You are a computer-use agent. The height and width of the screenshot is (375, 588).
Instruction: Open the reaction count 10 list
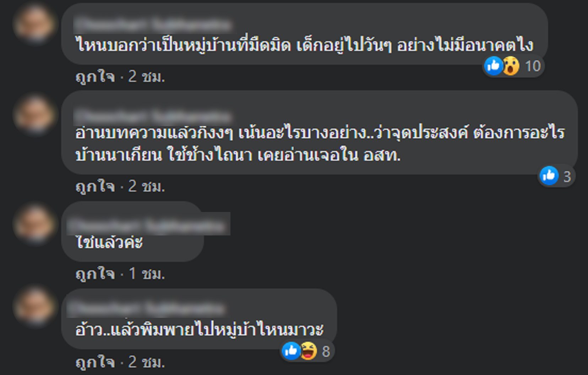(x=533, y=66)
